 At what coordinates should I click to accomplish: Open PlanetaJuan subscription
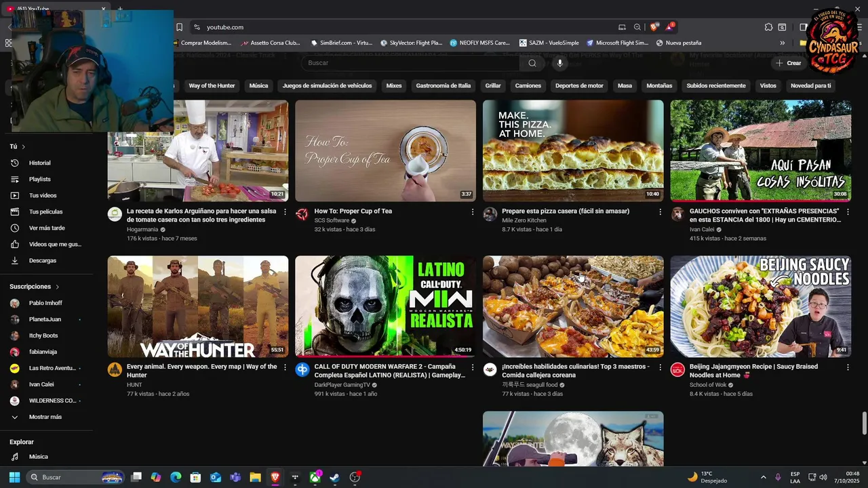tap(45, 320)
